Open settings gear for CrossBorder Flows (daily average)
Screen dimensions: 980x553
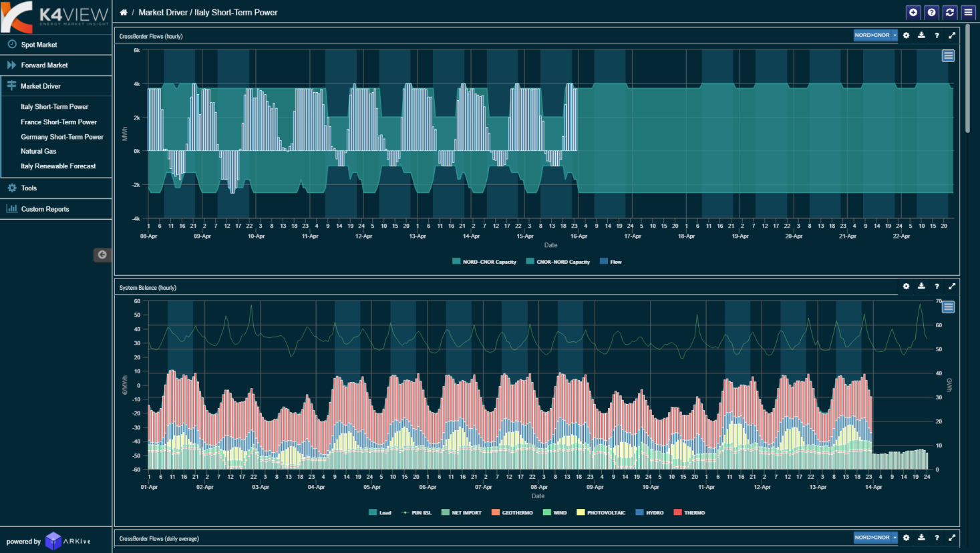(x=907, y=538)
